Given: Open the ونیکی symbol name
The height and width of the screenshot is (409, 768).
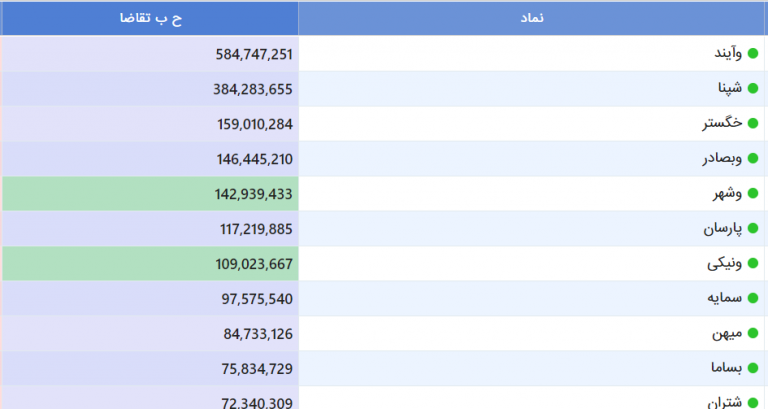Looking at the screenshot, I should coord(724,264).
